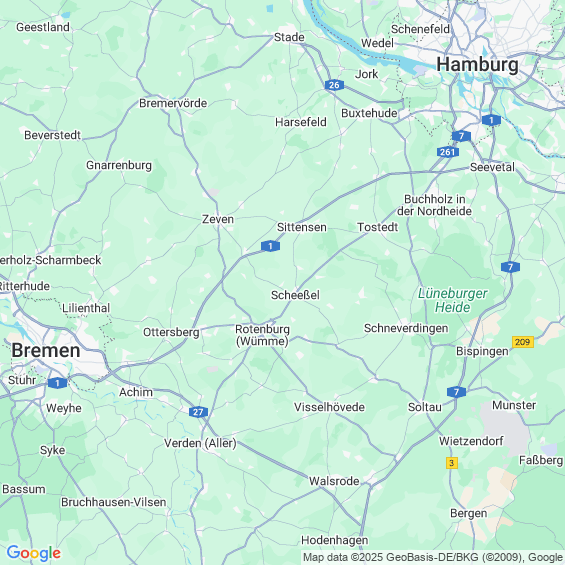Select the A27 highway shield near Verden
The image size is (565, 565).
(x=198, y=412)
